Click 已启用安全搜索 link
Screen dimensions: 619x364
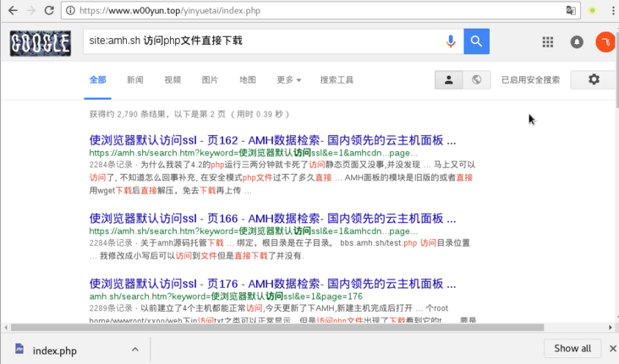[530, 80]
